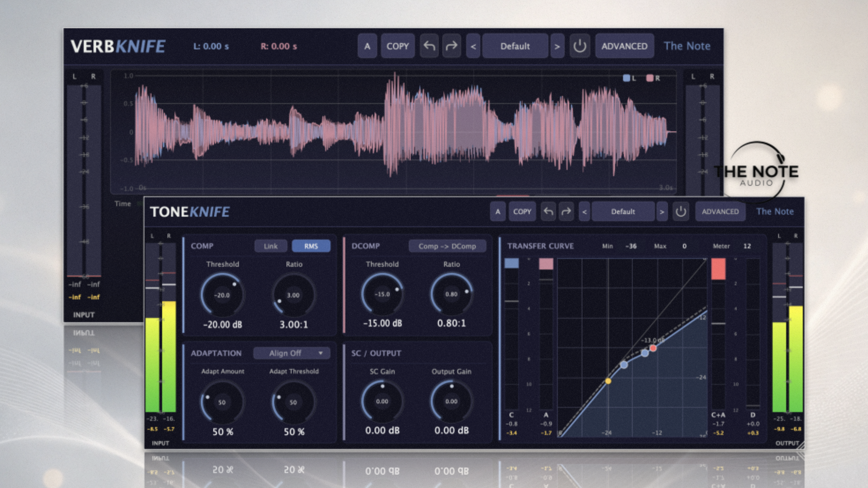Image resolution: width=868 pixels, height=488 pixels.
Task: Click the Output Gain knob
Action: coord(451,401)
